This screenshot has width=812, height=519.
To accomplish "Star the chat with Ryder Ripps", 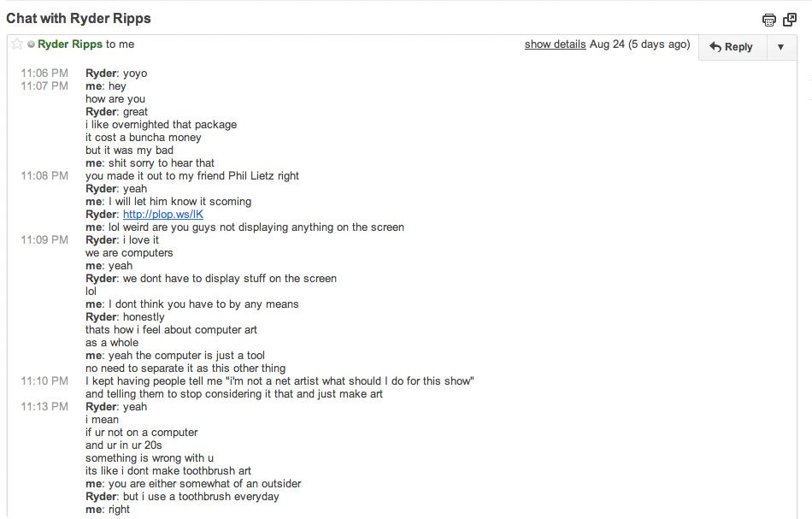I will pos(17,44).
